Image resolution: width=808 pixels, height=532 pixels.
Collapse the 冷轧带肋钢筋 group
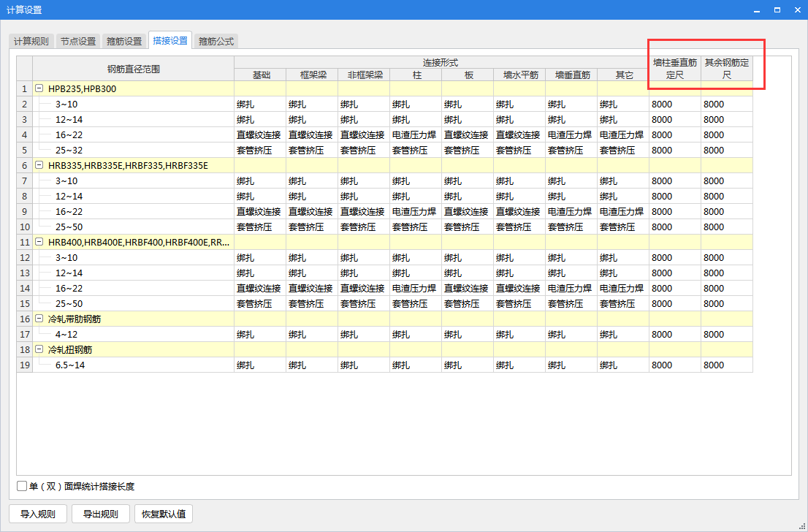[39, 319]
